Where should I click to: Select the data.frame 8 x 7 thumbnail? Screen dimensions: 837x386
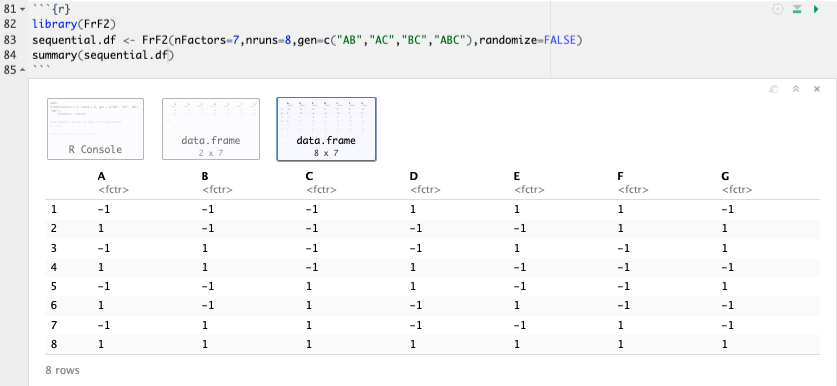click(326, 129)
